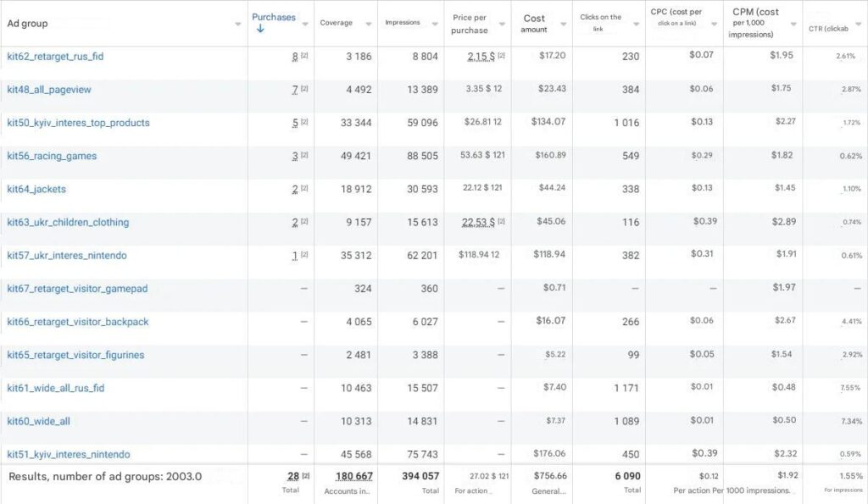Click the footnote marker beside kit62's 8 purchases
The height and width of the screenshot is (504, 868).
305,56
